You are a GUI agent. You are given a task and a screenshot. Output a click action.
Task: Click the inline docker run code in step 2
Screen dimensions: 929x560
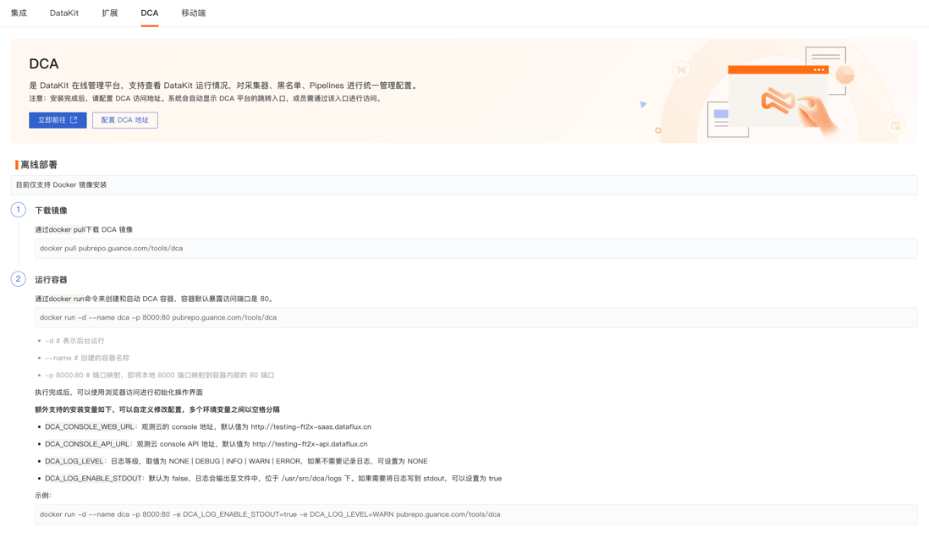pos(66,299)
